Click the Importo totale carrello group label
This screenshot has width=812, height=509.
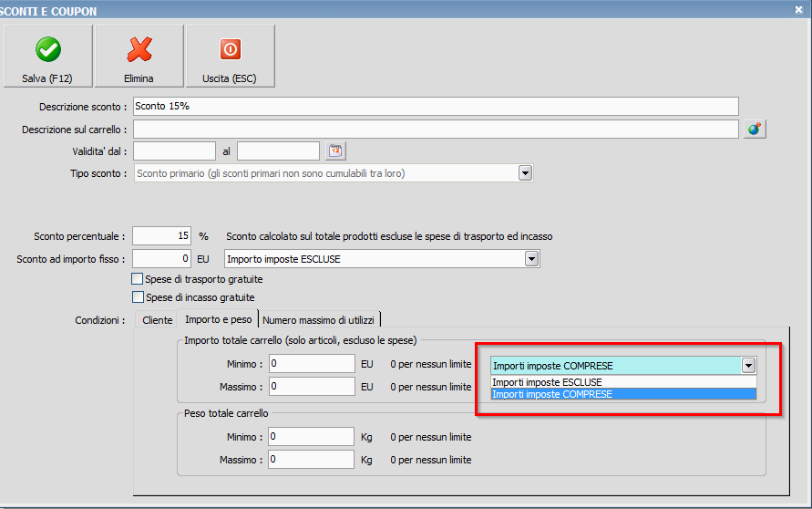point(301,340)
